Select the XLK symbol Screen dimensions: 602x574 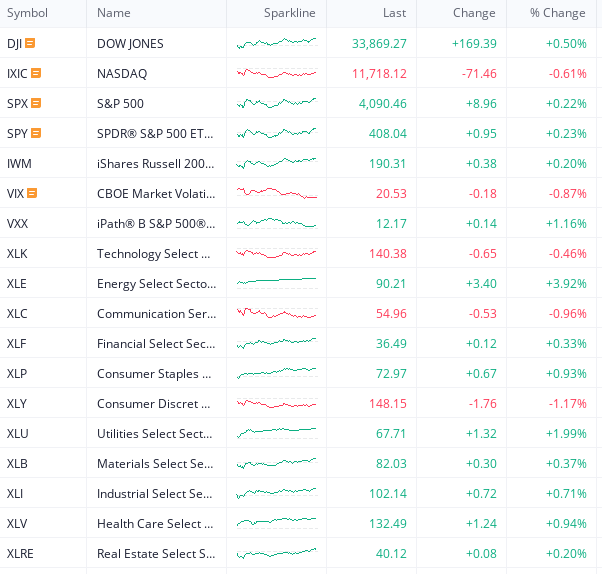point(17,253)
